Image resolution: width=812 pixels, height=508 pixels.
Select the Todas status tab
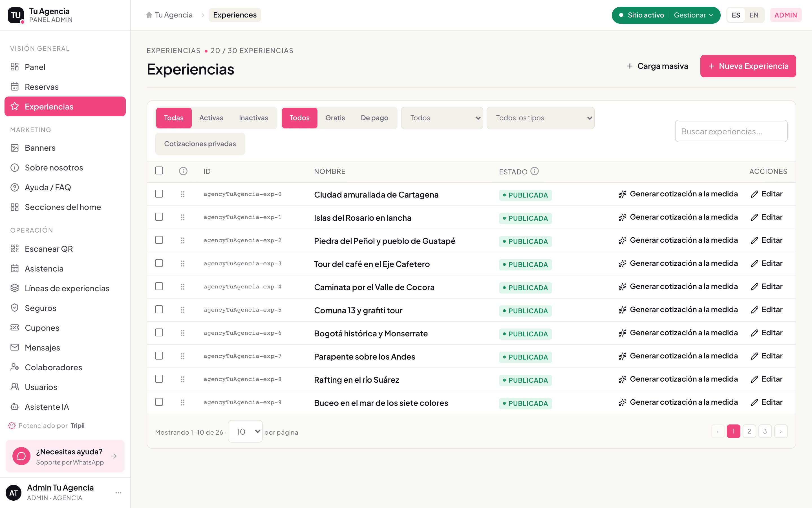tap(174, 118)
